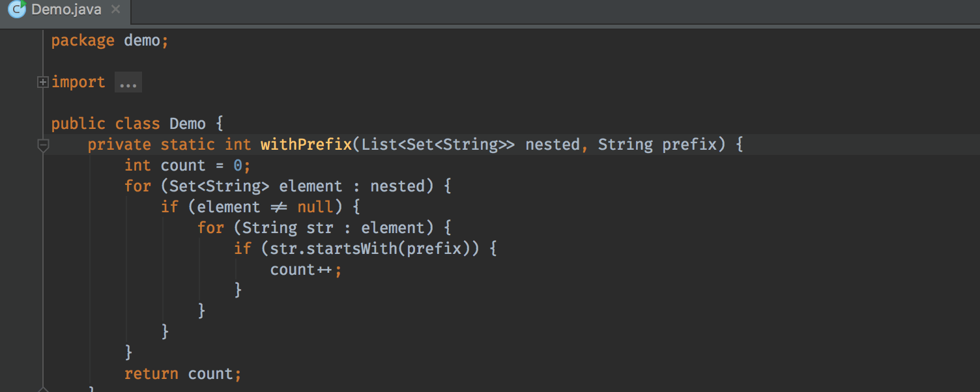The width and height of the screenshot is (980, 392).
Task: Collapse the withPrefix method fold marker
Action: pos(43,145)
